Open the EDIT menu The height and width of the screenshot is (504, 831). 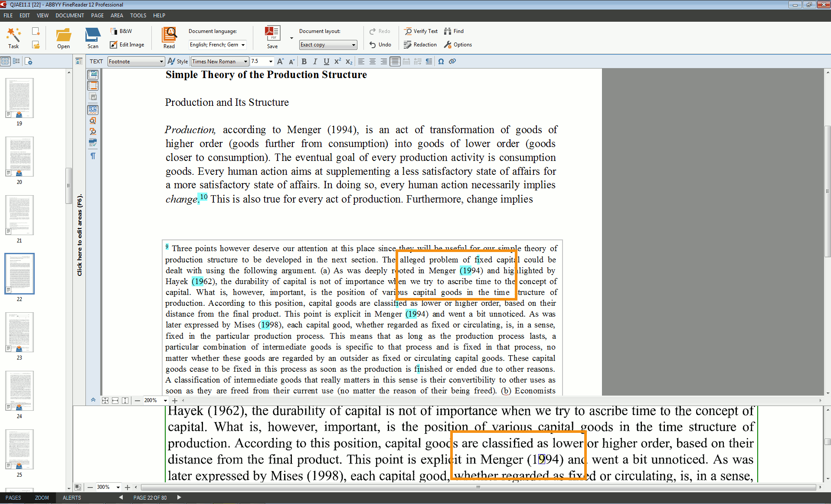click(25, 16)
